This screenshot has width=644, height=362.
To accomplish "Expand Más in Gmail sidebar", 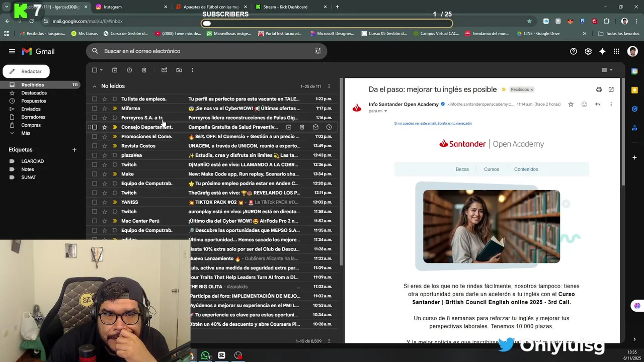I will [26, 133].
